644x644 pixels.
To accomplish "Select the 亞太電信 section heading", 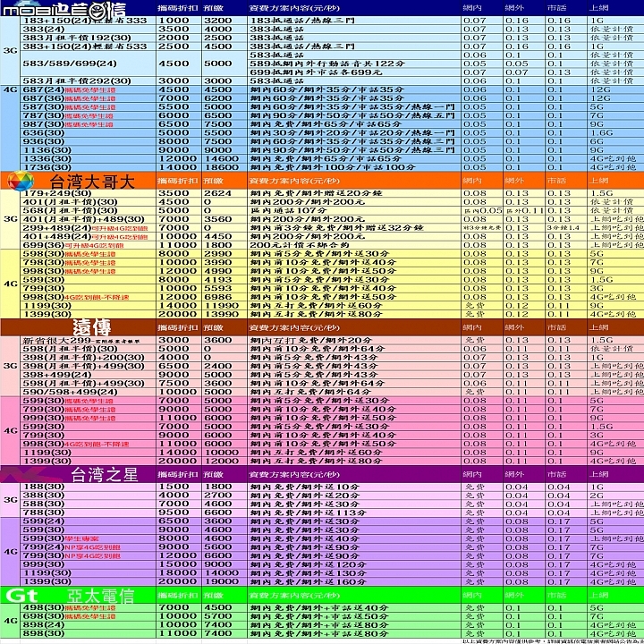I will click(101, 596).
